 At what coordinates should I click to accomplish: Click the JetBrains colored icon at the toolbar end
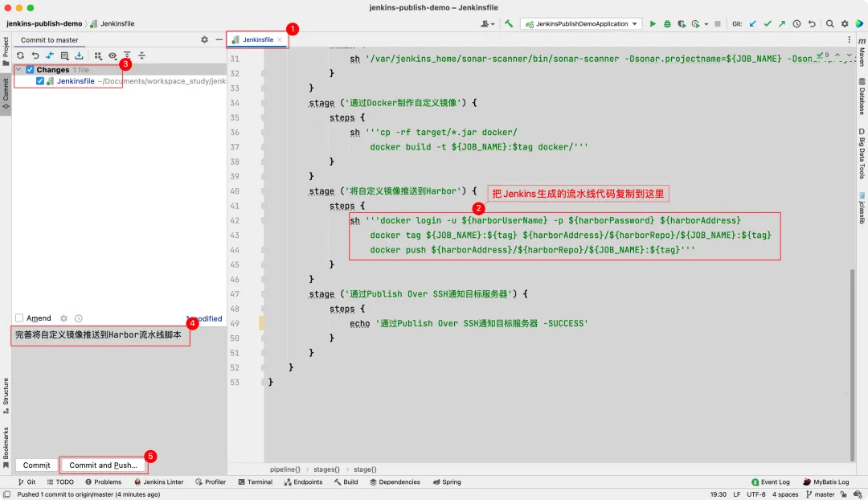[x=859, y=24]
